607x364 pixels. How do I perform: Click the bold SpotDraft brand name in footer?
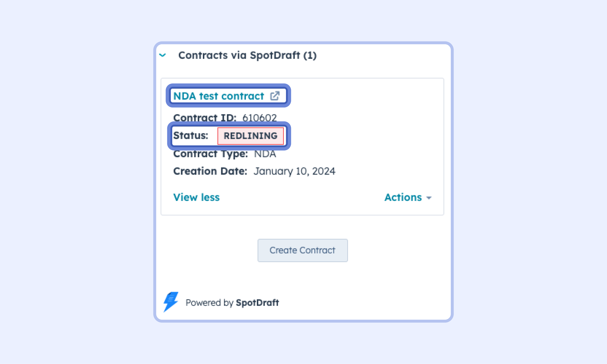point(257,303)
